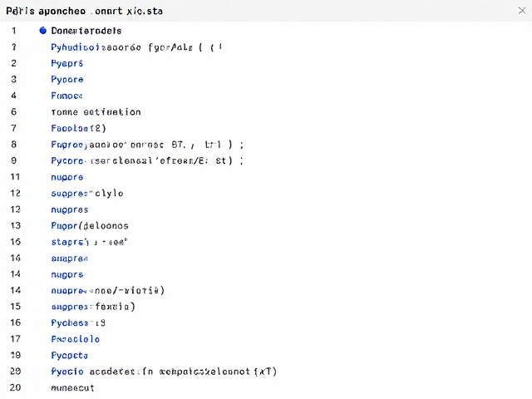Select the 'Pyobess' line at number 16

tap(78, 323)
